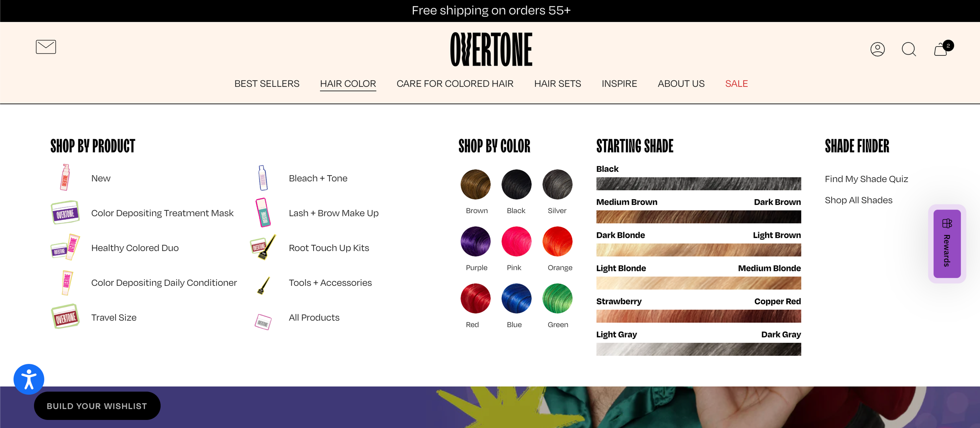Select the Orange color swatch

[557, 242]
